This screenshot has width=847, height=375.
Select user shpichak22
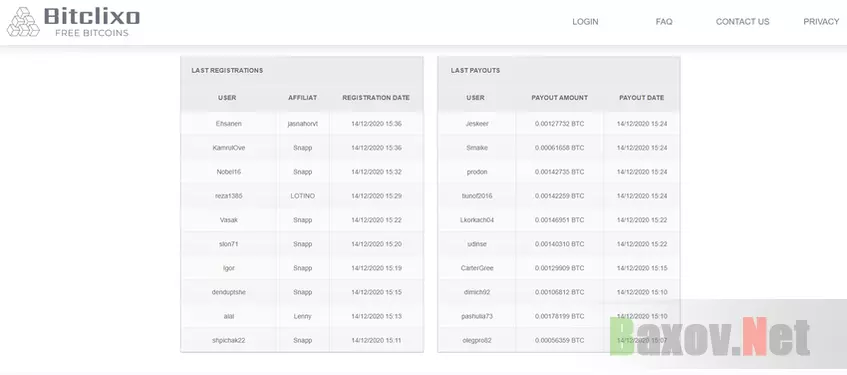228,340
